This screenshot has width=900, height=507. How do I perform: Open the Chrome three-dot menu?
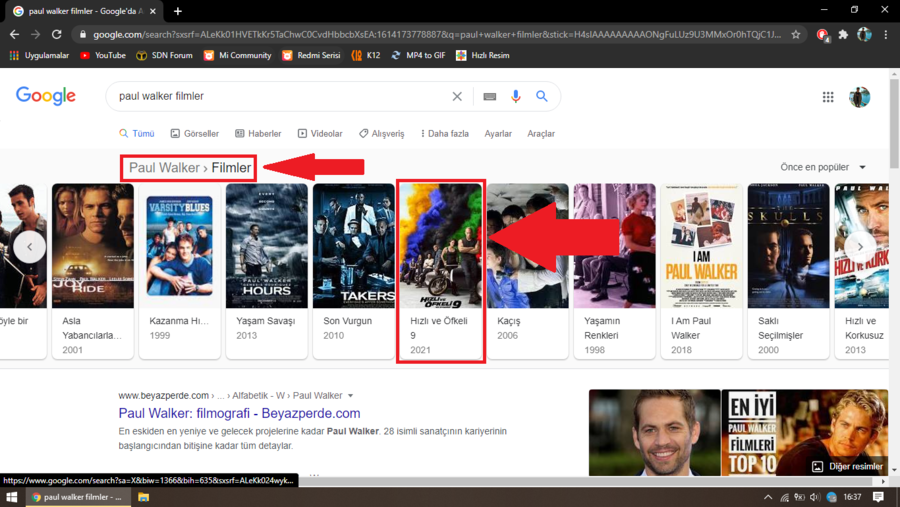[886, 34]
